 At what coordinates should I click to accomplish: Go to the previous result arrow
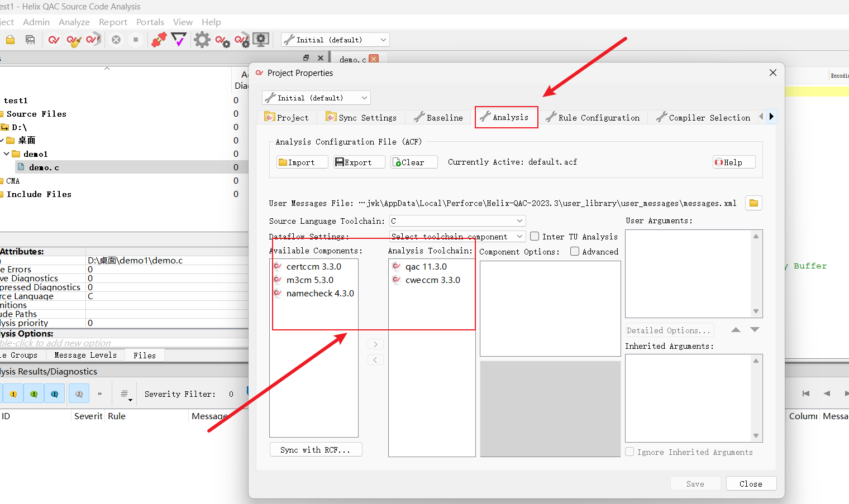(827, 393)
